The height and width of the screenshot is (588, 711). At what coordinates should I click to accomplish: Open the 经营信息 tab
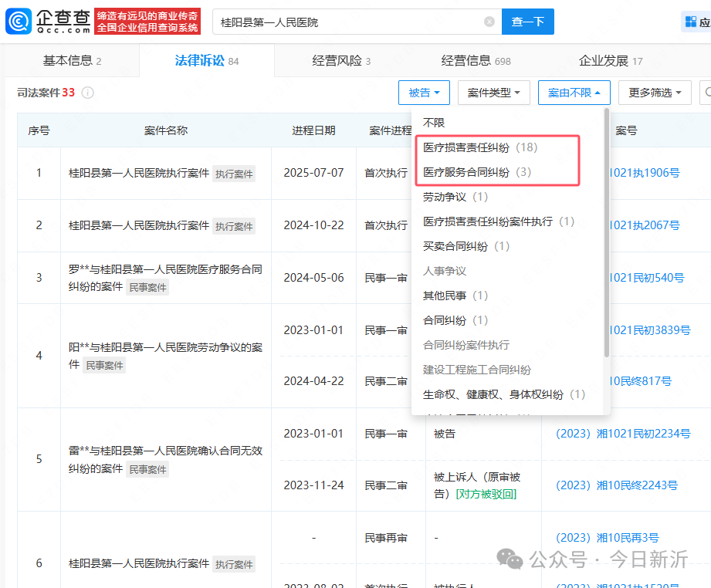tap(476, 61)
